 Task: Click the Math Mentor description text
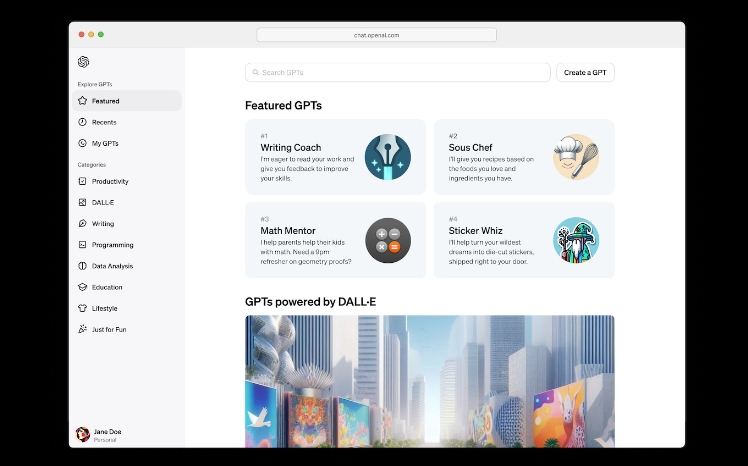(x=306, y=252)
